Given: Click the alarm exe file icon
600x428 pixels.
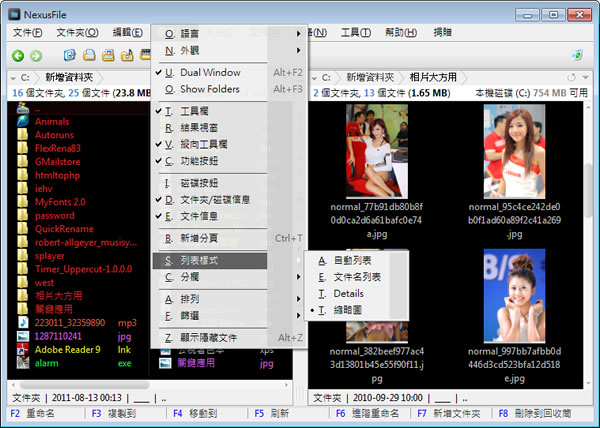Looking at the screenshot, I should (x=23, y=363).
